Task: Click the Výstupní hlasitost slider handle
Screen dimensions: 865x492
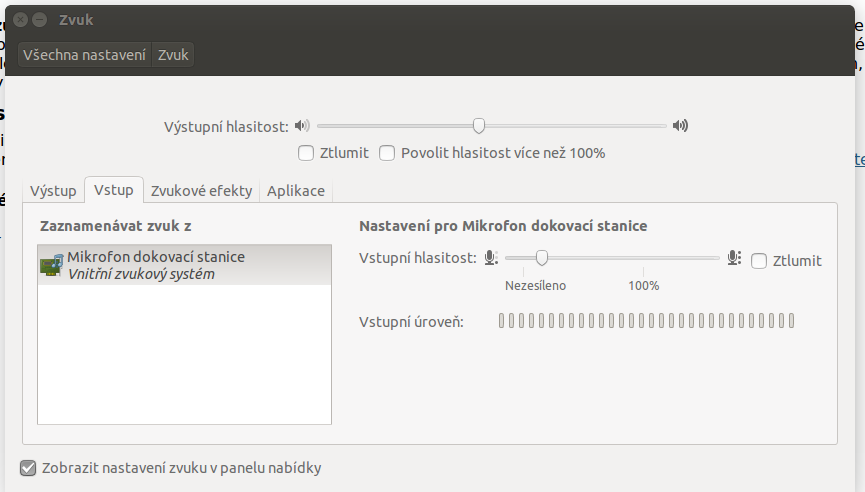Action: 479,126
